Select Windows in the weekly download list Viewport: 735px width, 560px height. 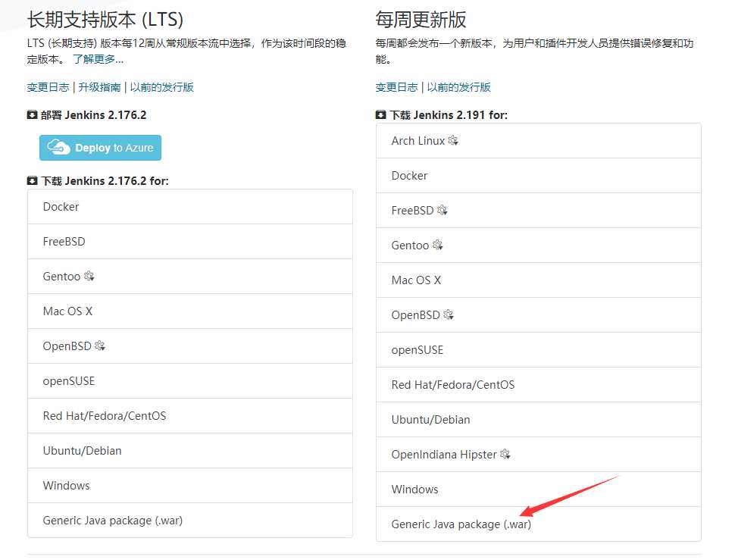539,490
